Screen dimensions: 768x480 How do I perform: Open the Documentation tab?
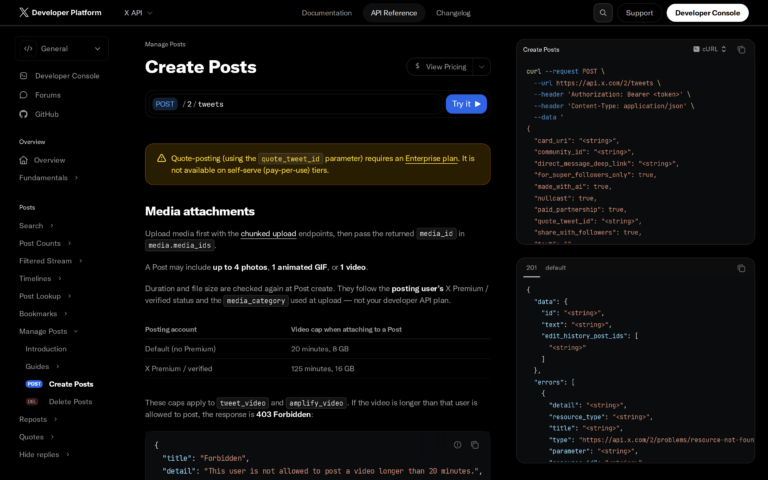327,13
